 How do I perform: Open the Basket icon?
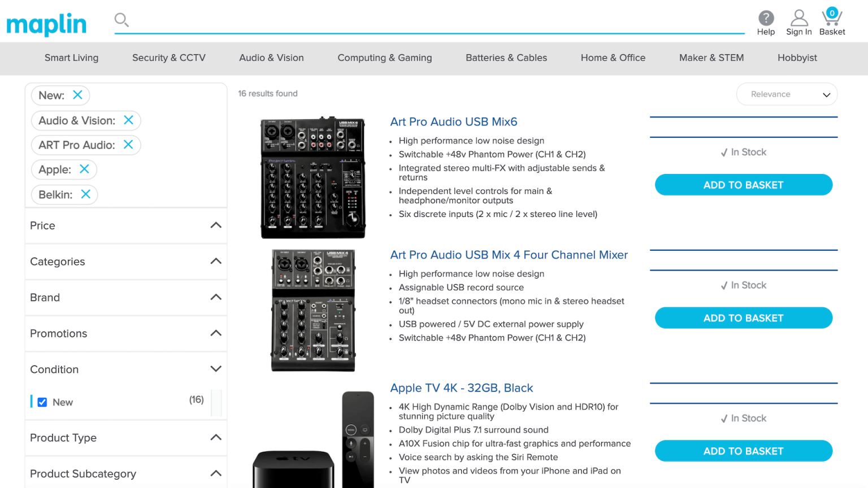pyautogui.click(x=831, y=17)
